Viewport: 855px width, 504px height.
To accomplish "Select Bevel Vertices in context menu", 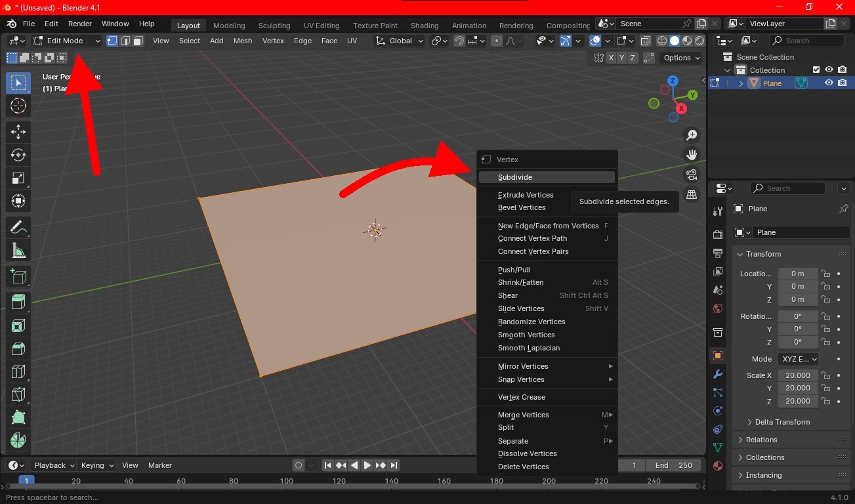I will (x=547, y=207).
